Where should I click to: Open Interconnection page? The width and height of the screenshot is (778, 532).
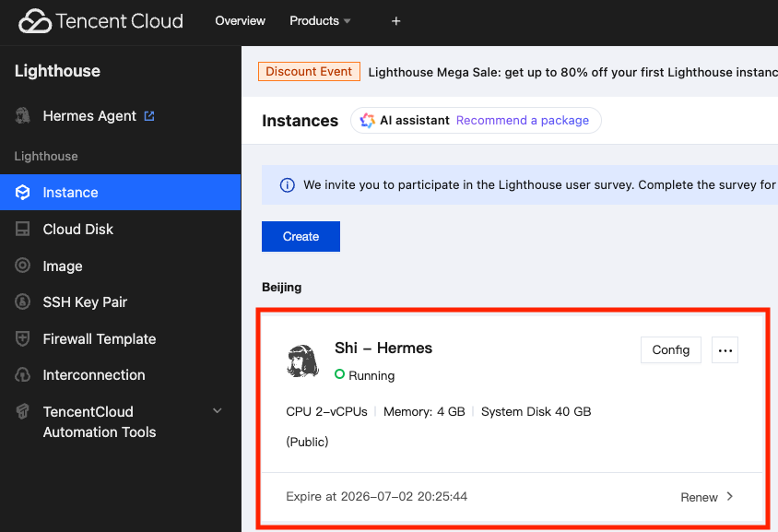click(94, 374)
